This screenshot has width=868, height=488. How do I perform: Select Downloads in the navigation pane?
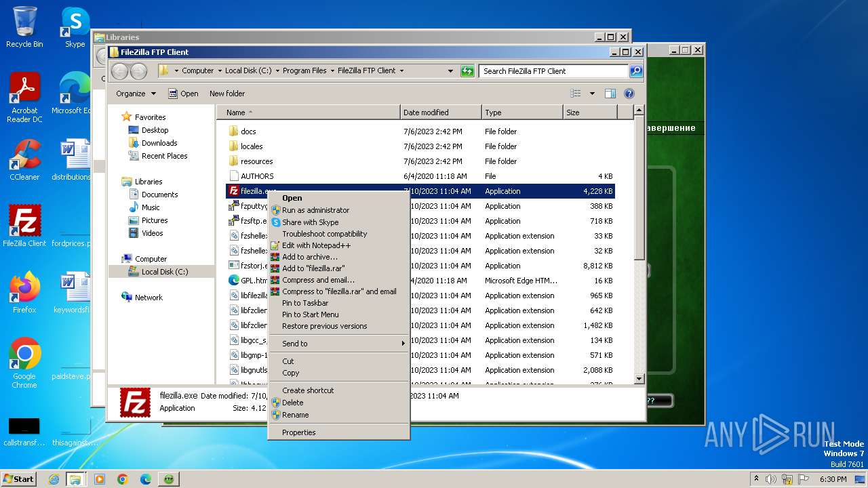pyautogui.click(x=159, y=143)
